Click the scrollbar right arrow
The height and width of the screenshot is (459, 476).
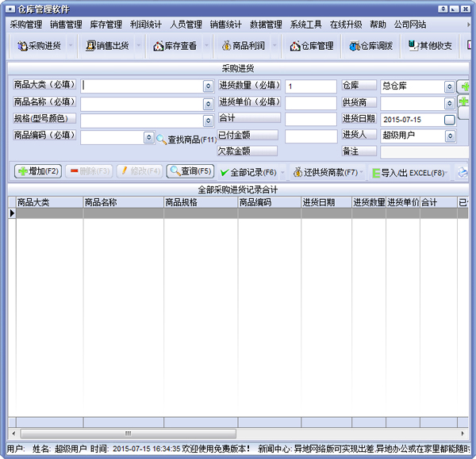pyautogui.click(x=463, y=433)
